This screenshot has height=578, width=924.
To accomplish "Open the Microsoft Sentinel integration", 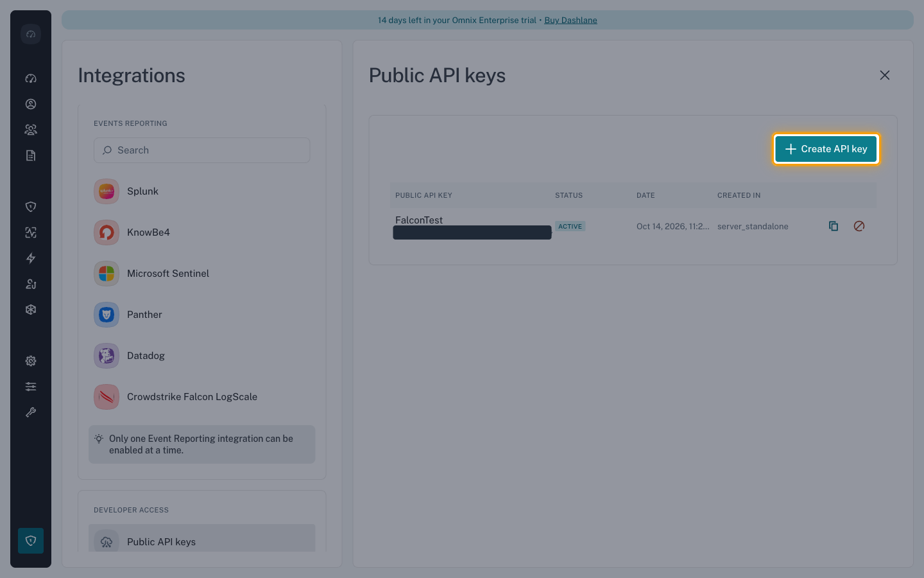I will coord(202,274).
